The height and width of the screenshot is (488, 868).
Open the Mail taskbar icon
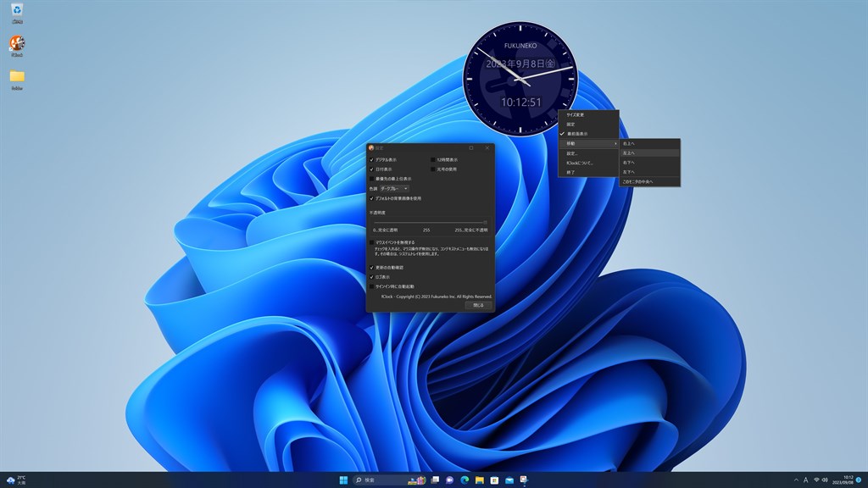point(509,480)
